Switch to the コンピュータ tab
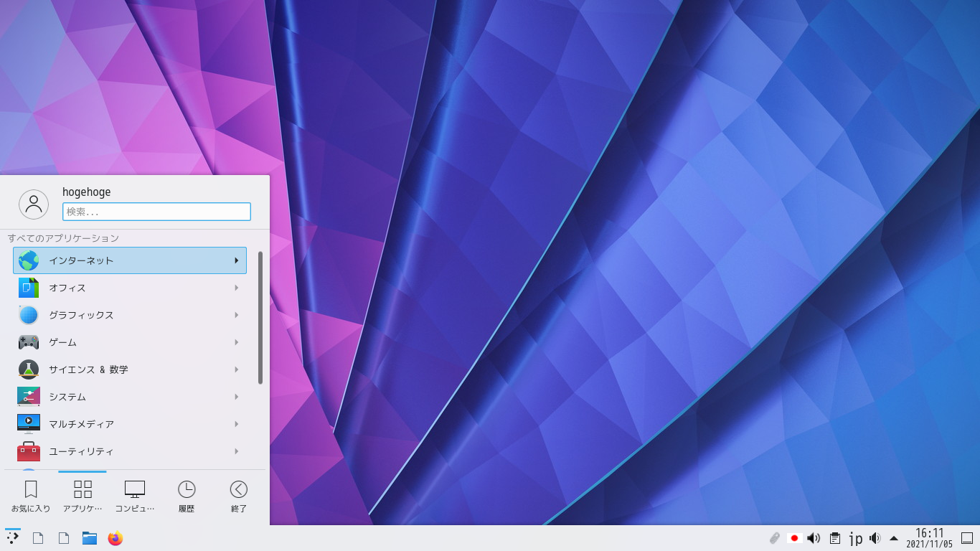 coord(135,497)
